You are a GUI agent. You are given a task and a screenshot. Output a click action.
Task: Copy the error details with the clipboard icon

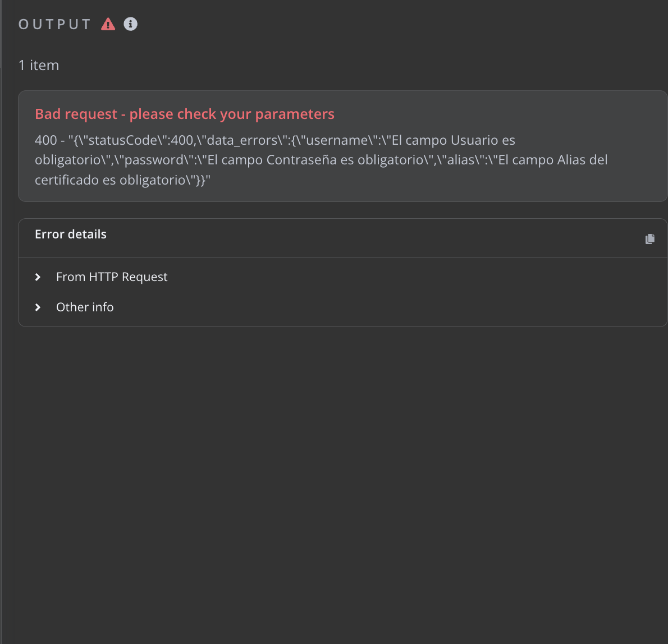[x=649, y=239]
